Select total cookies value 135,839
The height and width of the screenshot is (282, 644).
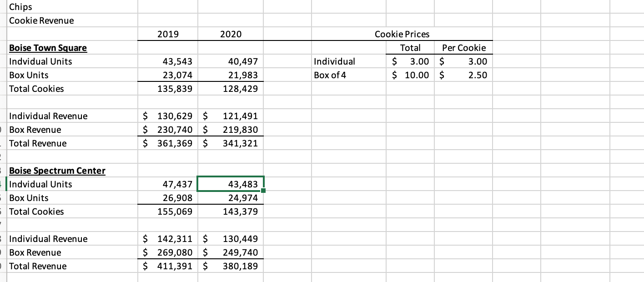pos(167,89)
